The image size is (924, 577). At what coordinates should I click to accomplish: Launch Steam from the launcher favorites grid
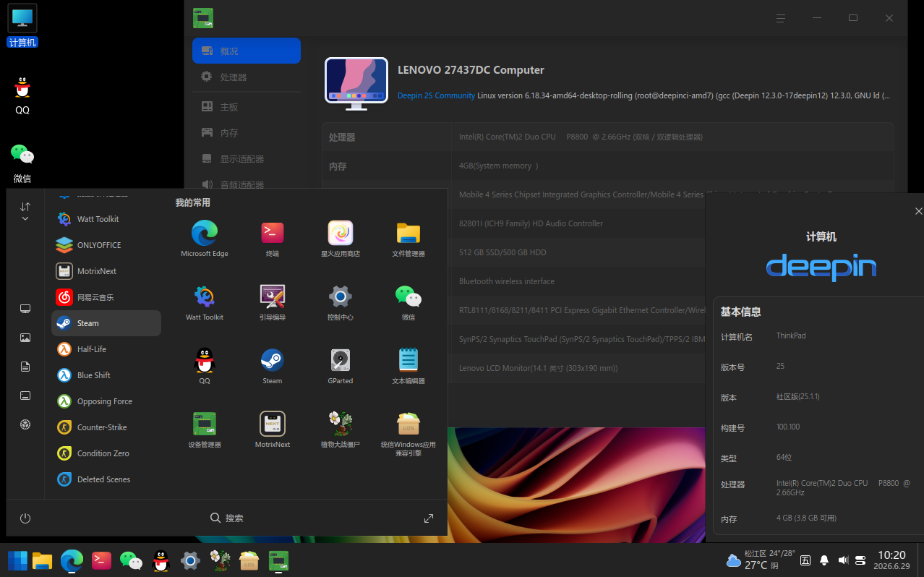click(273, 366)
